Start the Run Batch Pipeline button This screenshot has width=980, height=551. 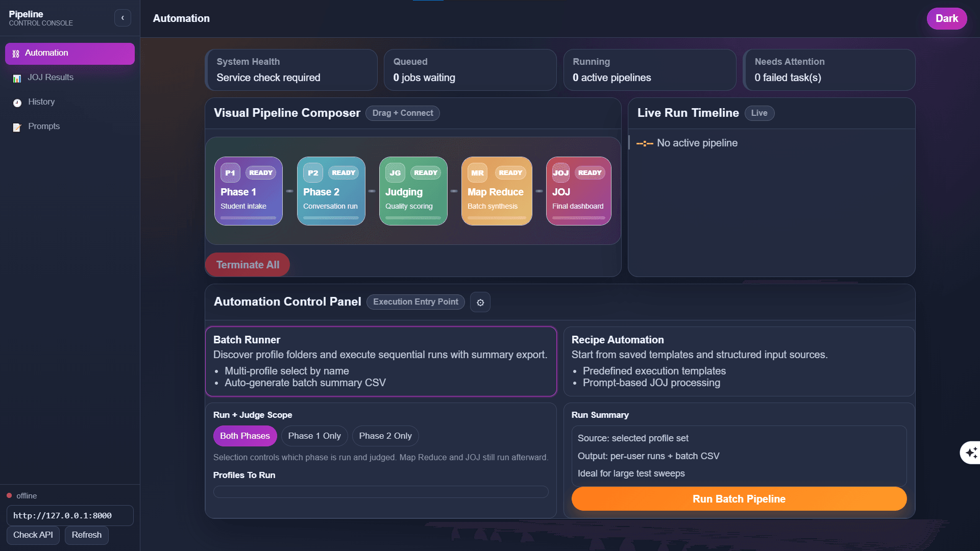(x=739, y=499)
